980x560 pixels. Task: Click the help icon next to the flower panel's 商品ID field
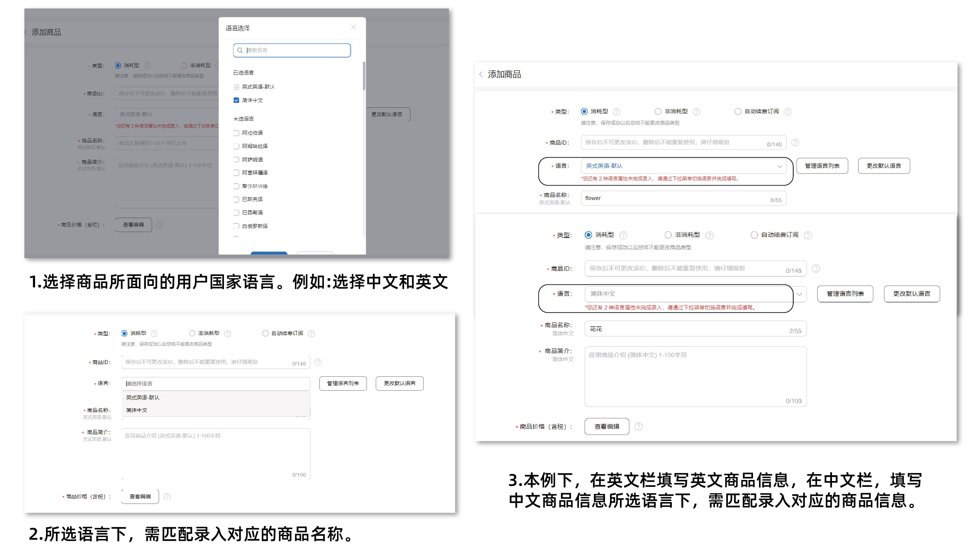click(x=795, y=143)
